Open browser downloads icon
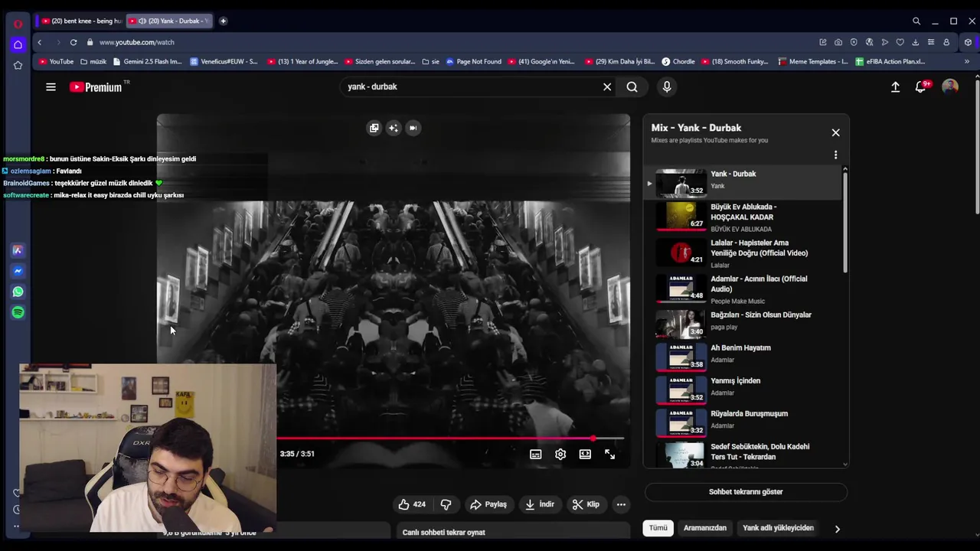 pos(915,42)
